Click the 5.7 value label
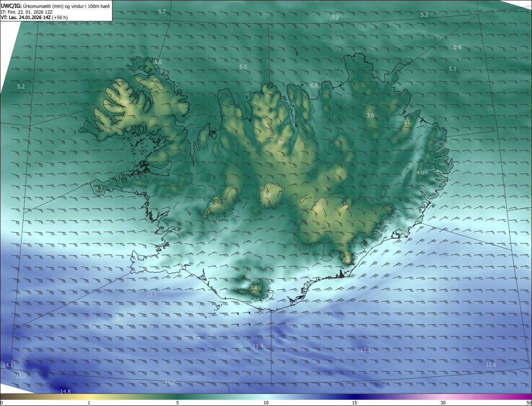This screenshot has width=532, height=406. (x=162, y=12)
